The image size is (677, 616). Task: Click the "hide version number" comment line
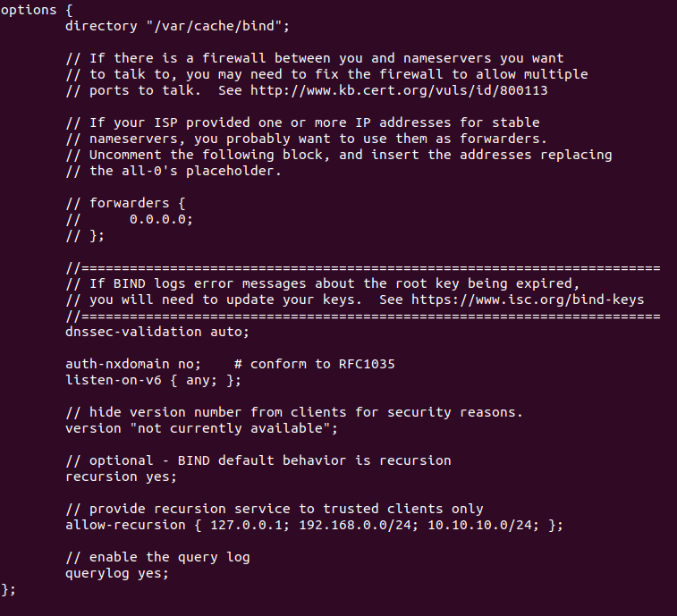pos(294,412)
